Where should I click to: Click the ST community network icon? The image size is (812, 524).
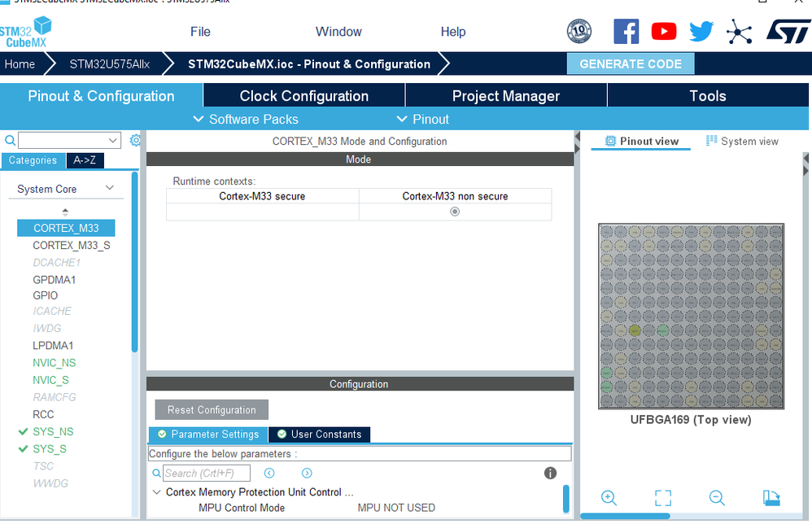tap(739, 32)
